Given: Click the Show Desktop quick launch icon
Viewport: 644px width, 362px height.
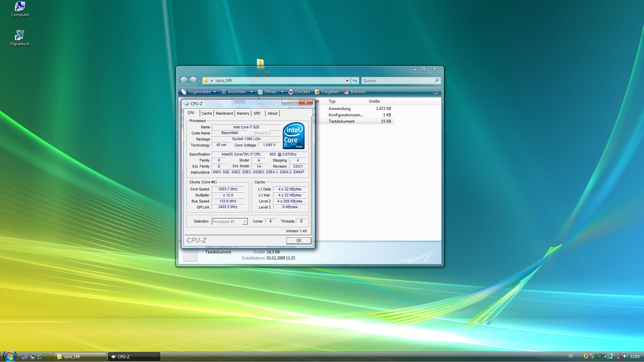Looking at the screenshot, I should [24, 357].
